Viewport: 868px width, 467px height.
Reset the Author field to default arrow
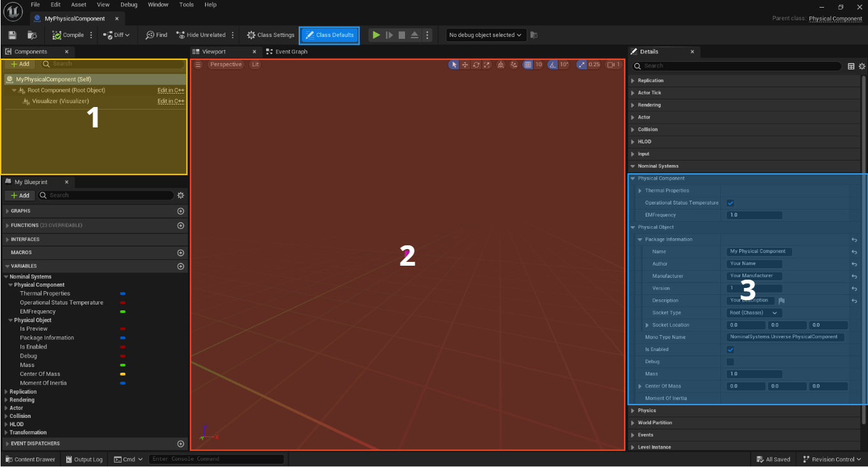(854, 264)
